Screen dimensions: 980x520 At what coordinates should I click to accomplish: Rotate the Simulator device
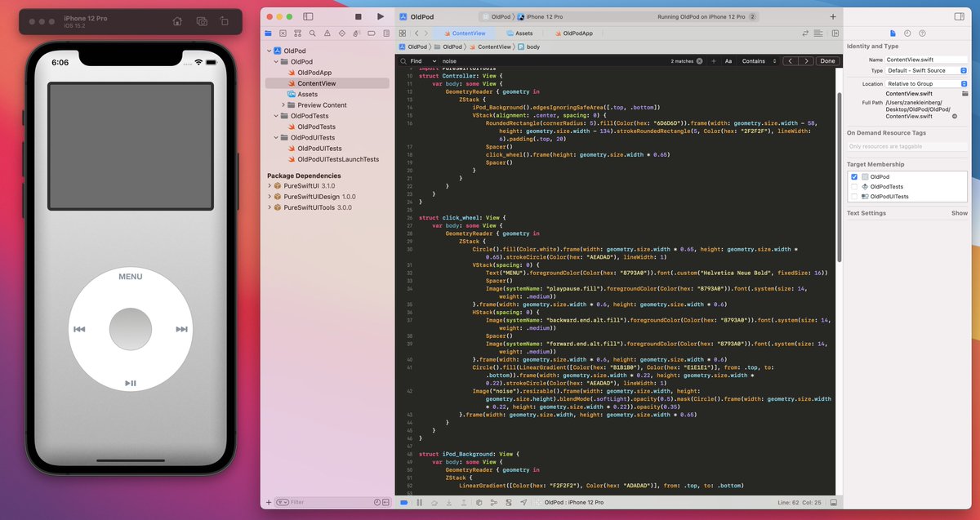pyautogui.click(x=225, y=21)
